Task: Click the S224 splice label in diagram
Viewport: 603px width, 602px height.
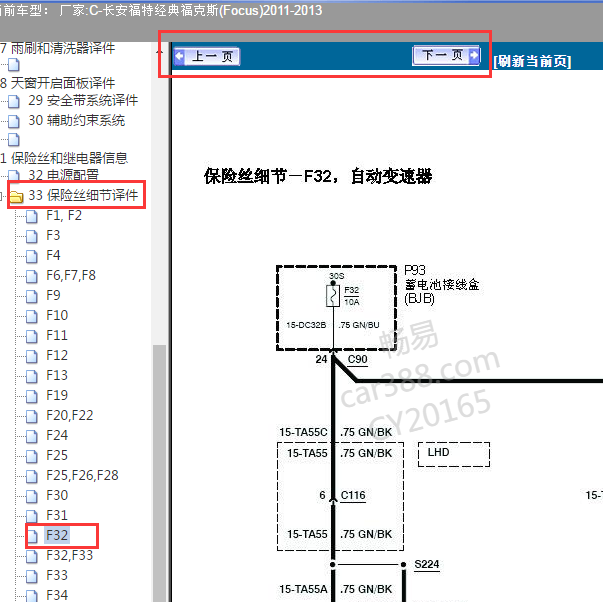Action: point(427,564)
